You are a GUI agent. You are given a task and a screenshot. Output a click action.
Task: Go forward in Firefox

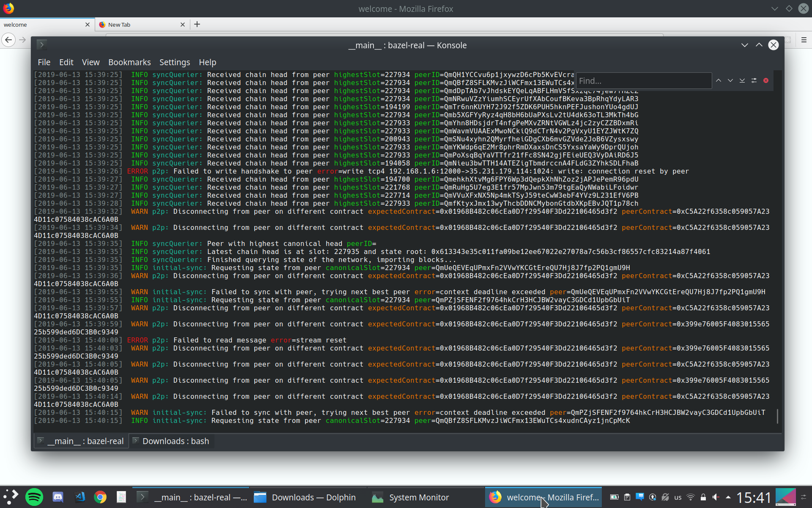[x=22, y=40]
